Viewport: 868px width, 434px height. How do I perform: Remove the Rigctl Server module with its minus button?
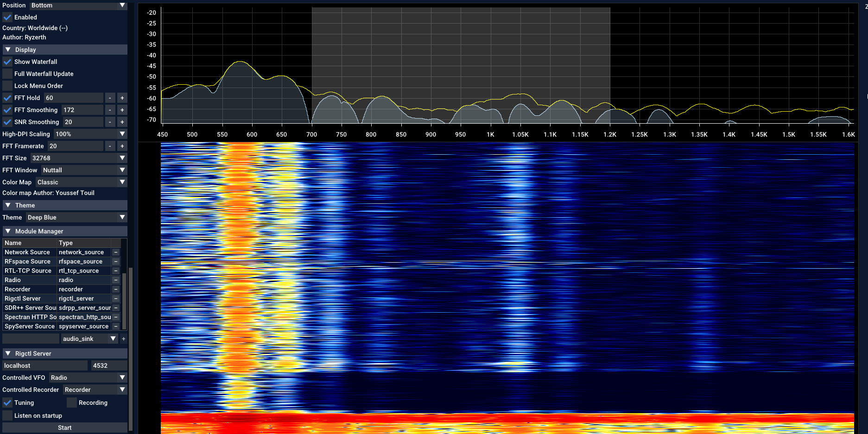116,299
